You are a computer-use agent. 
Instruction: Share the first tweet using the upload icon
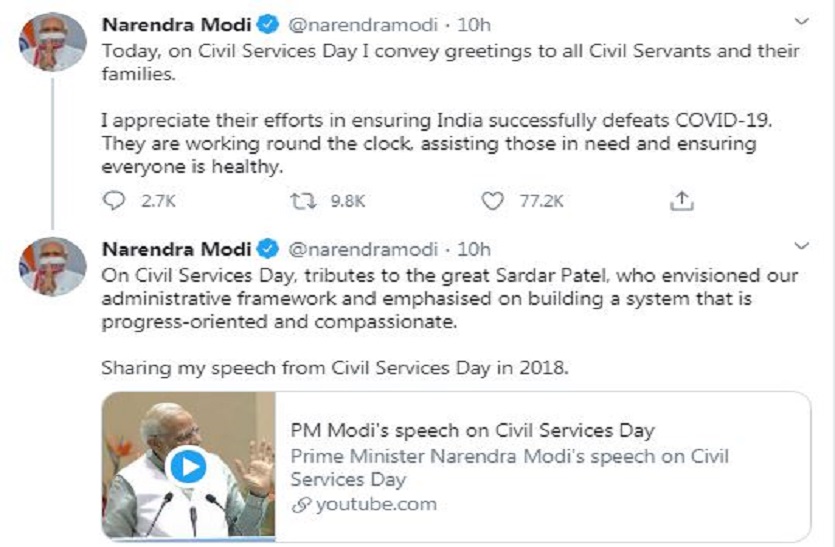point(681,201)
